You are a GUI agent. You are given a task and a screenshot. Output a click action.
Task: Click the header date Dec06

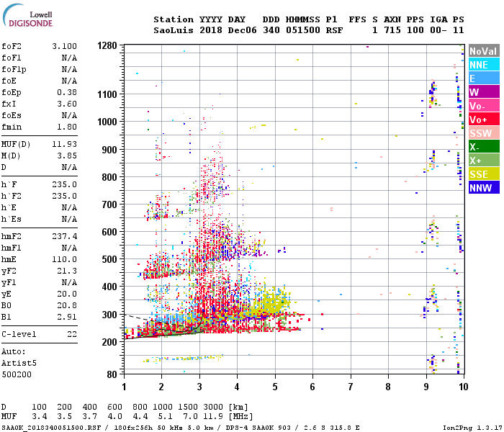click(x=243, y=30)
